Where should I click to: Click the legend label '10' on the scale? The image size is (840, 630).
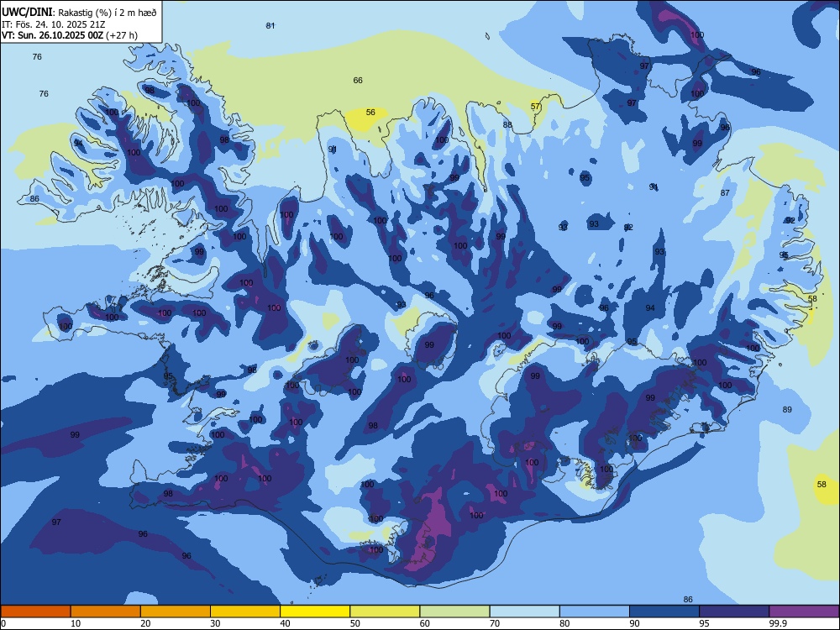(x=76, y=623)
